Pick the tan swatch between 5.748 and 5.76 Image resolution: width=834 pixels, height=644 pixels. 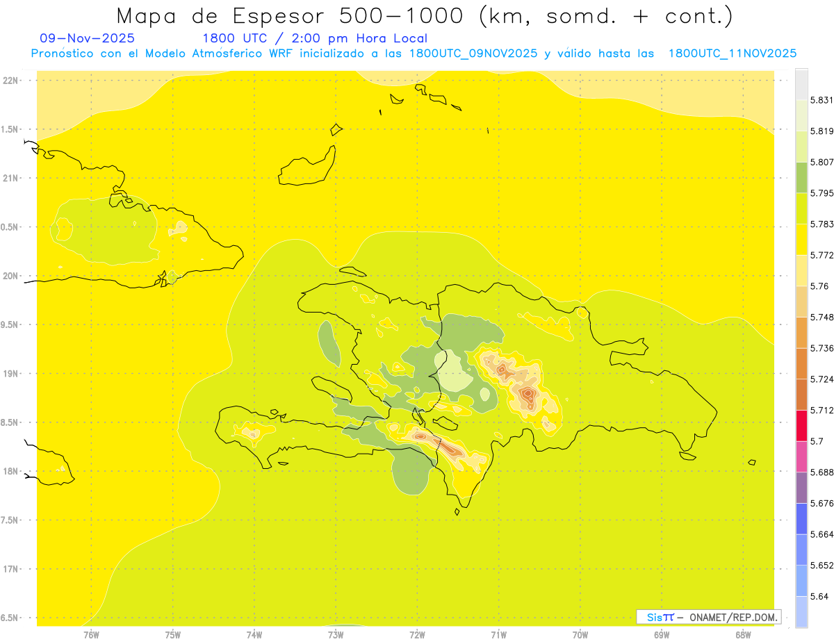click(801, 302)
